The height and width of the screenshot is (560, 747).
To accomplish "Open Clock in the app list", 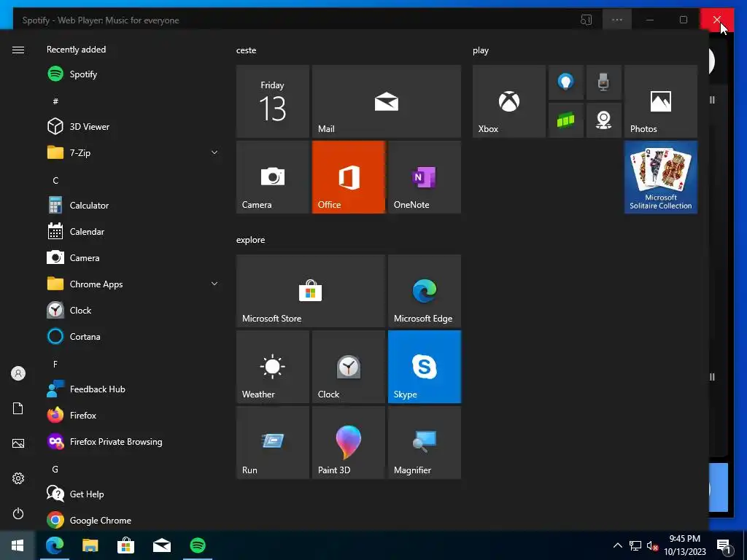I will [x=132, y=311].
